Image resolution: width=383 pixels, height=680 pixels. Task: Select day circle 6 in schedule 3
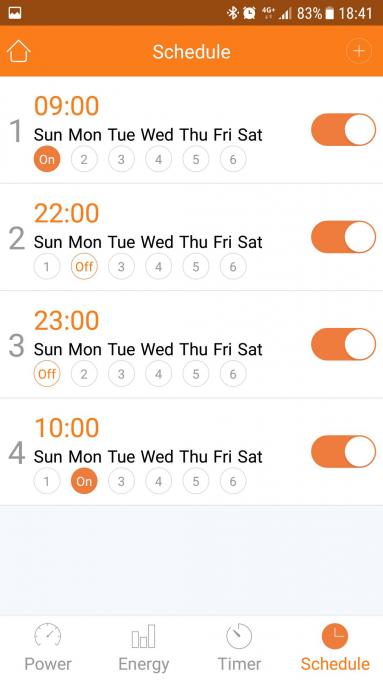point(233,374)
